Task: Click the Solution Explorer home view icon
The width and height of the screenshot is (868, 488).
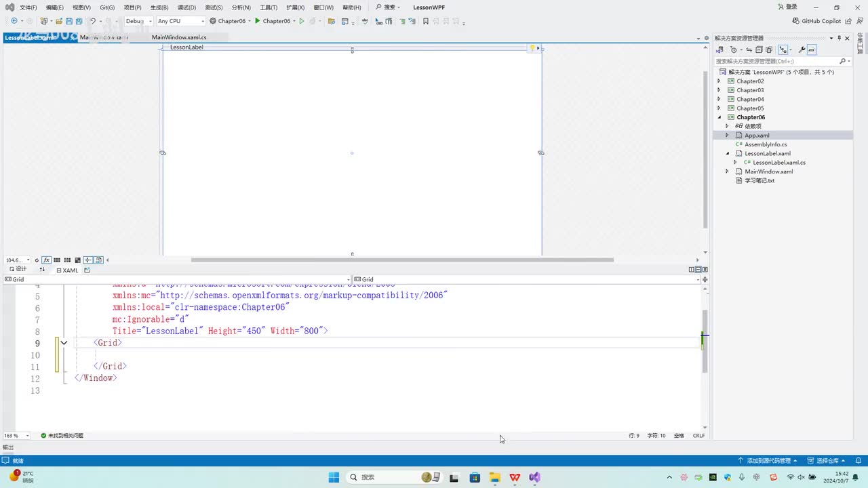Action: (721, 49)
